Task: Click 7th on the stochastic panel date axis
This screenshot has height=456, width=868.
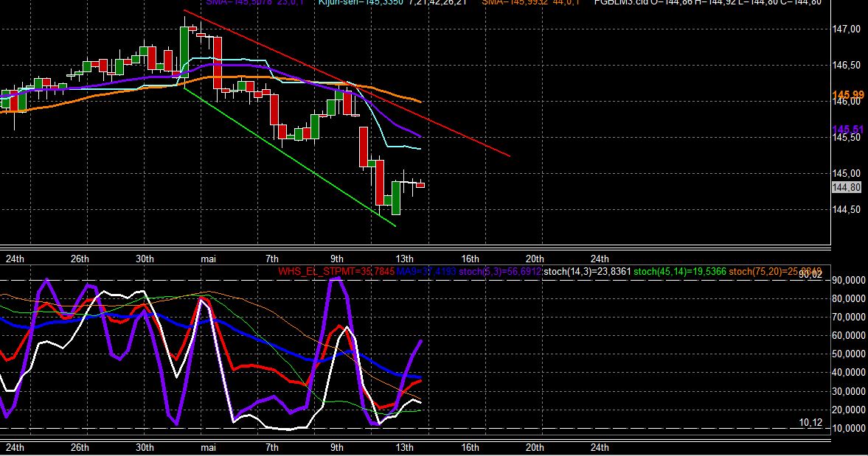Action: (x=272, y=448)
